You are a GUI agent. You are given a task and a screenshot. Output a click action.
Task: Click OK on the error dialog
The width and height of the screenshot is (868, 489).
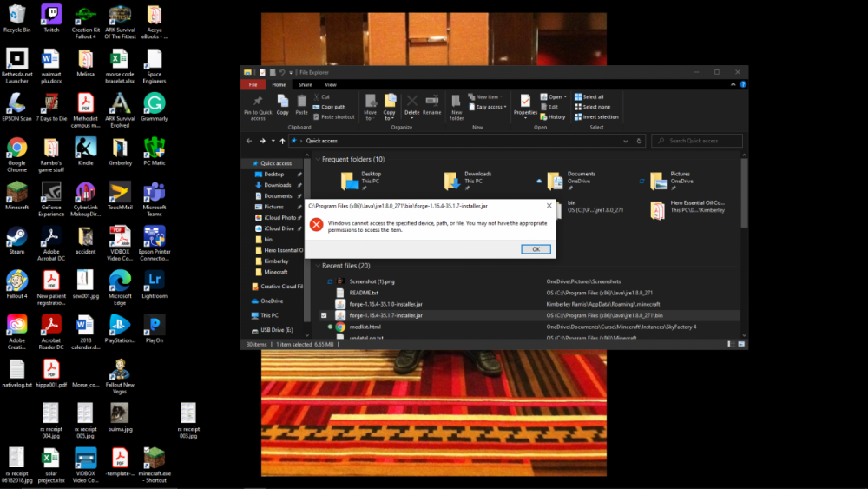click(536, 249)
